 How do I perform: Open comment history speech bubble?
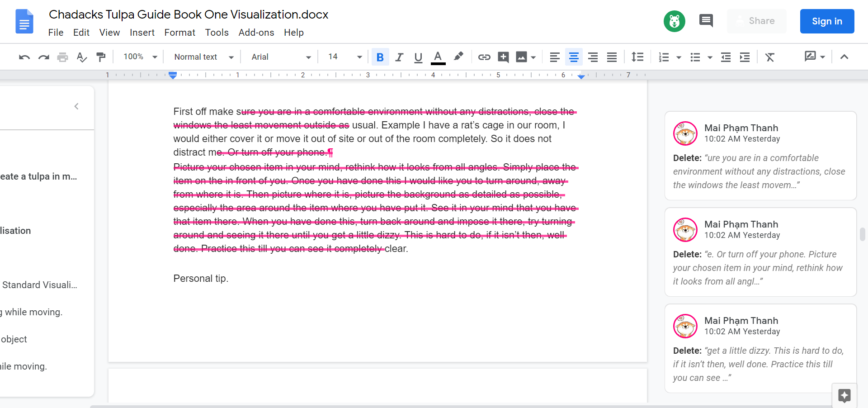pyautogui.click(x=706, y=21)
